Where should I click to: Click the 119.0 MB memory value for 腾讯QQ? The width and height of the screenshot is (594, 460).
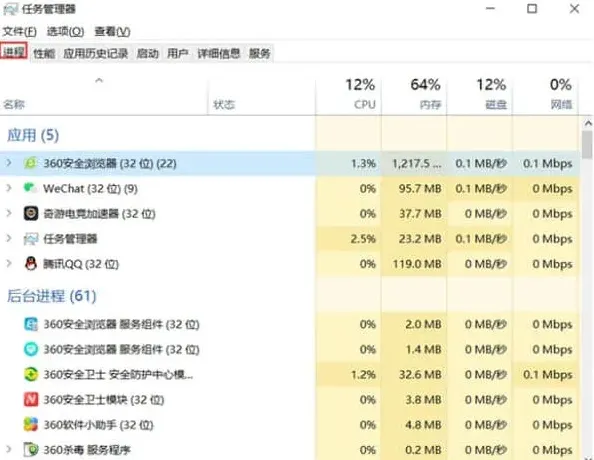coord(417,264)
